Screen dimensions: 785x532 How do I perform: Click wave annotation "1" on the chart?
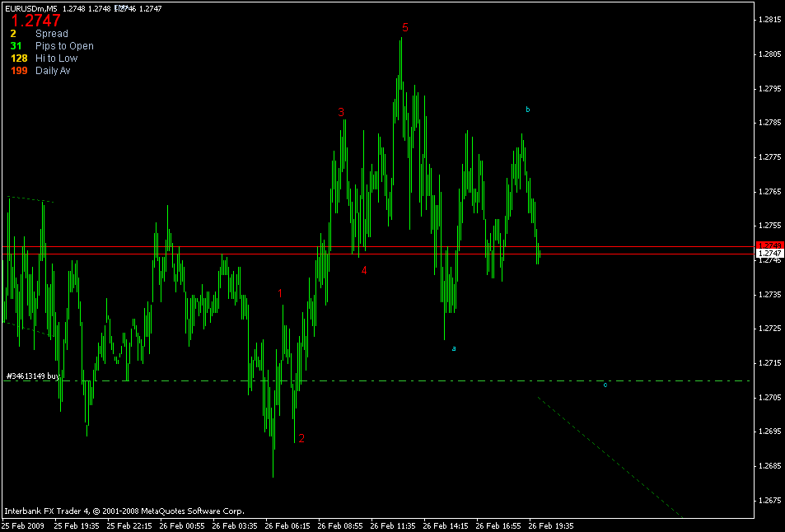(280, 292)
